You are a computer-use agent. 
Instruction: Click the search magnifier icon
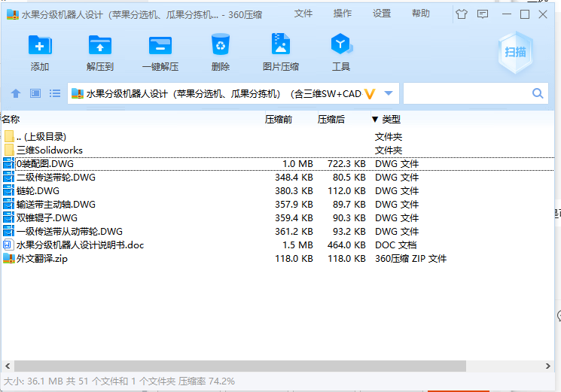(x=538, y=93)
